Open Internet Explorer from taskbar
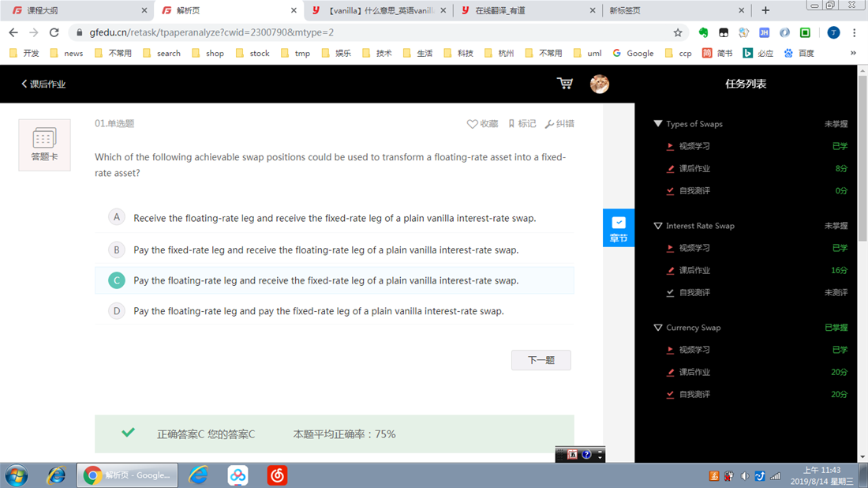Screen dimensions: 868x488 tap(56, 475)
